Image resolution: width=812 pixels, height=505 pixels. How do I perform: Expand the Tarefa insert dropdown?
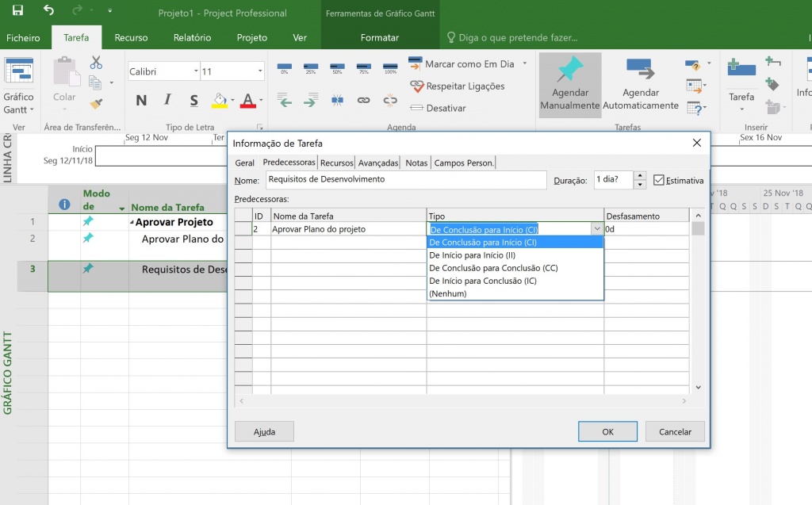[x=741, y=109]
